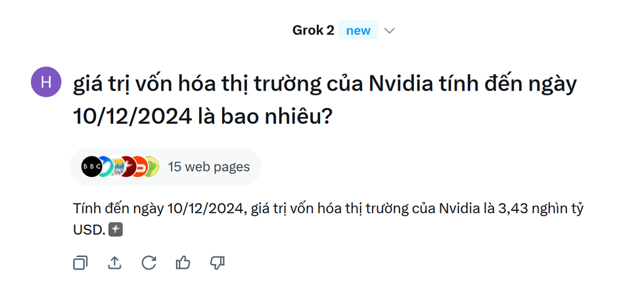Viewport: 644px width, 286px height.
Task: Click the green-yellow source icon
Action: 152,166
